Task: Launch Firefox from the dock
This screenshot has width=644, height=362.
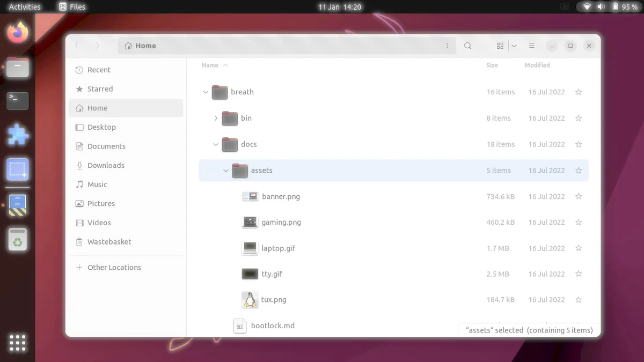Action: point(18,33)
